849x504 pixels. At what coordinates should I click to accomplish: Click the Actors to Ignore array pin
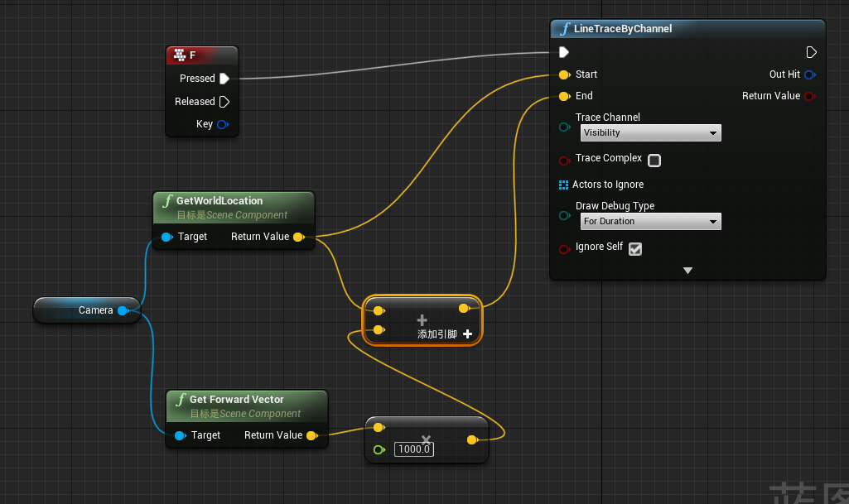[x=564, y=185]
